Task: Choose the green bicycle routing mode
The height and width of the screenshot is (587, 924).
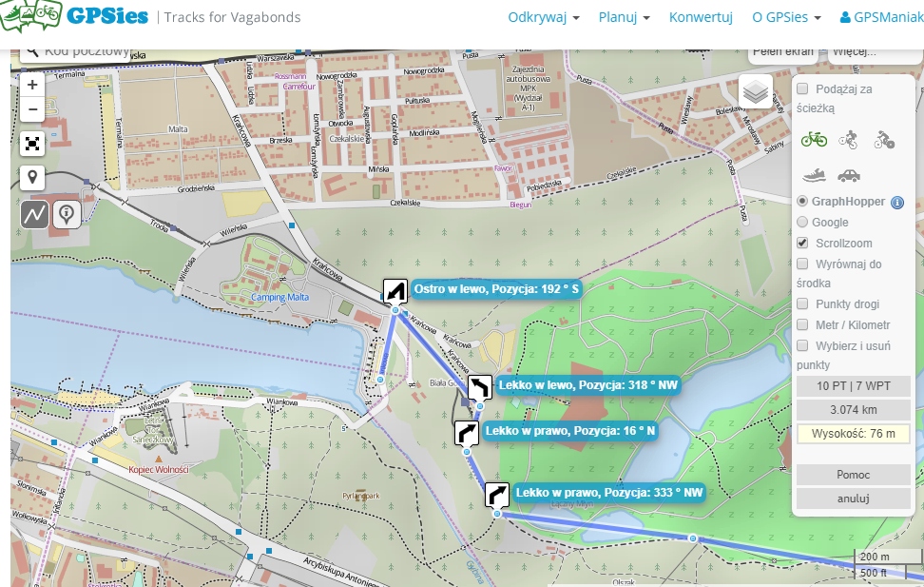Action: pos(814,140)
